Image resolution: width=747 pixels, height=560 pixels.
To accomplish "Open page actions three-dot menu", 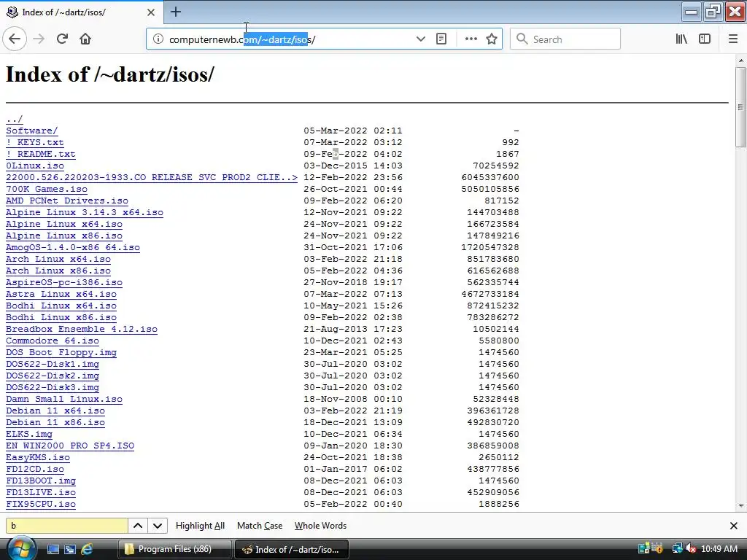I will pyautogui.click(x=471, y=39).
